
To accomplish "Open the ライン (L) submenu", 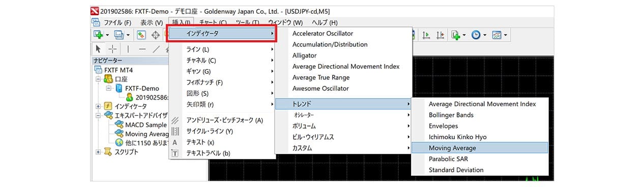I will pos(222,49).
